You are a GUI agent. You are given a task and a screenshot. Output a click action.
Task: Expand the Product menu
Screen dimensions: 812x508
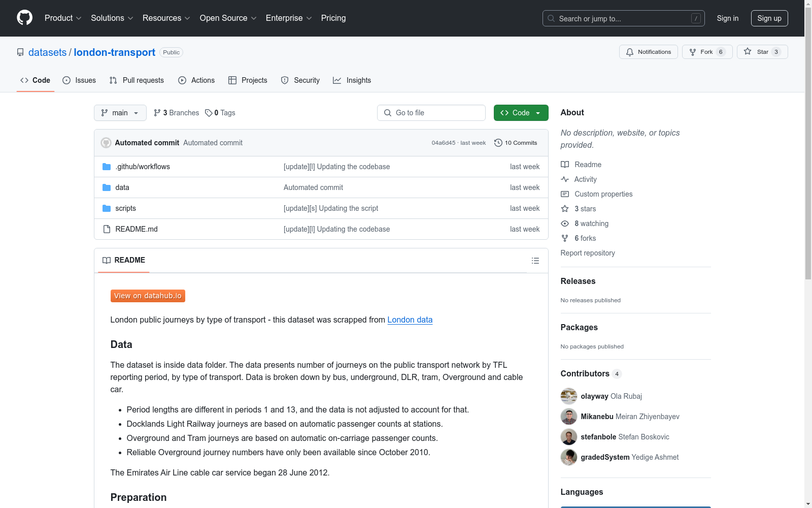click(x=63, y=18)
